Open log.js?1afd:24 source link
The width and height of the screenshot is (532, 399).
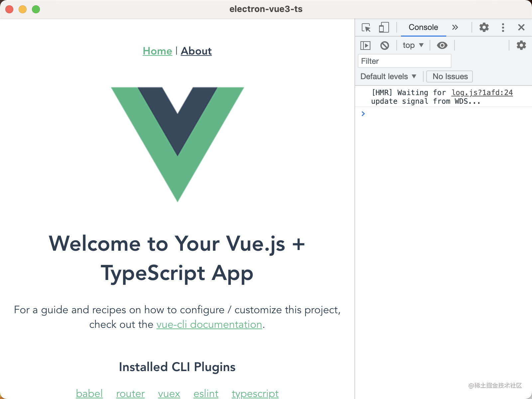(481, 93)
